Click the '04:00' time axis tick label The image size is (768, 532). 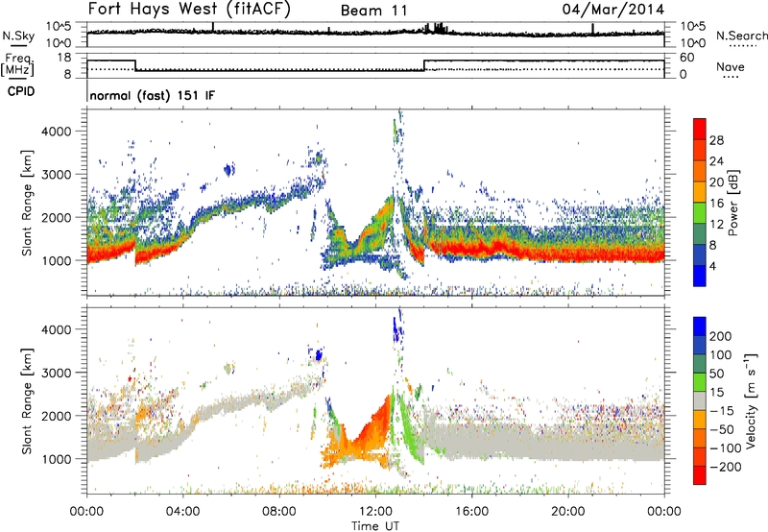182,512
